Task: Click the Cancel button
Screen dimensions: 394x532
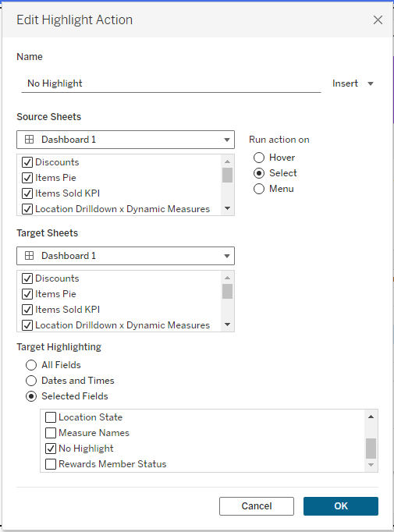Action: click(x=257, y=506)
